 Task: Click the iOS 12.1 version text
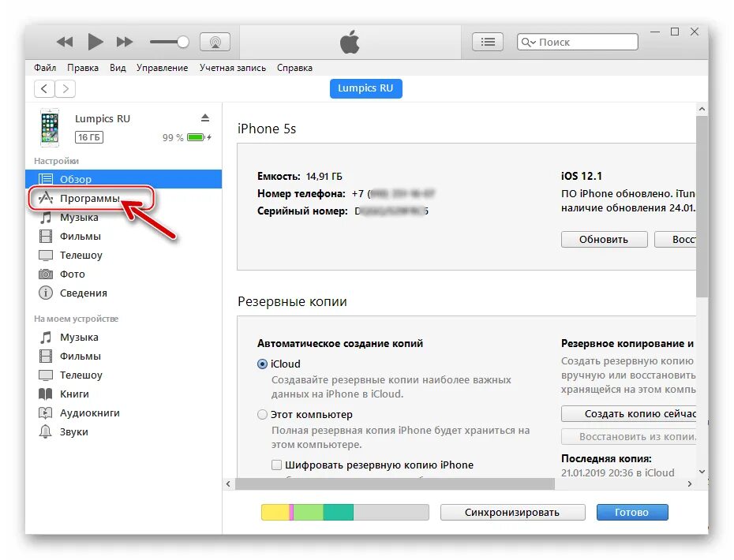(582, 177)
